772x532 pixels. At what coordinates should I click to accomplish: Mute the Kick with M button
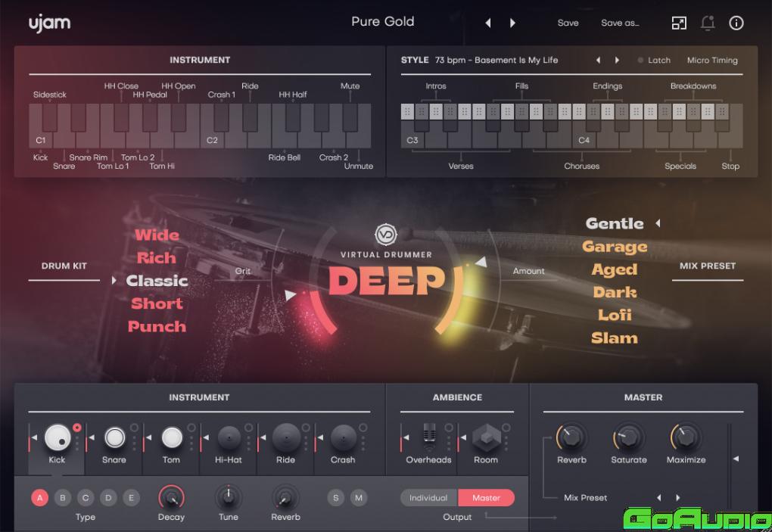[x=359, y=497]
